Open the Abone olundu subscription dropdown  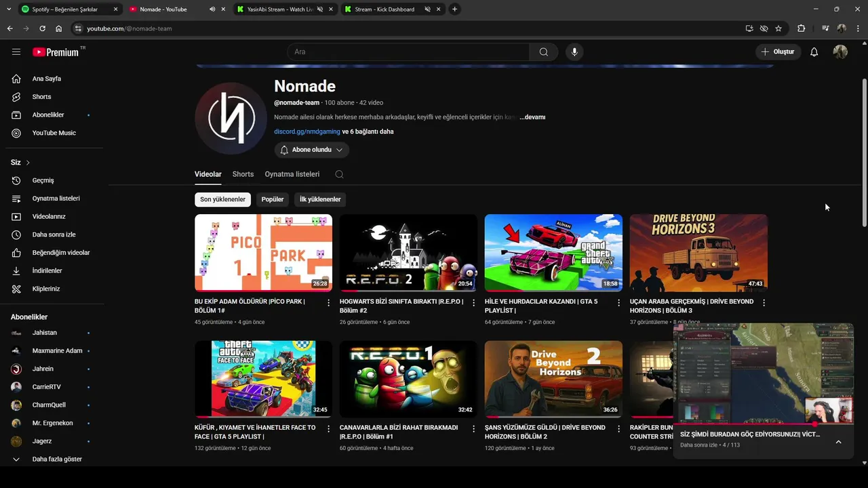click(x=312, y=150)
